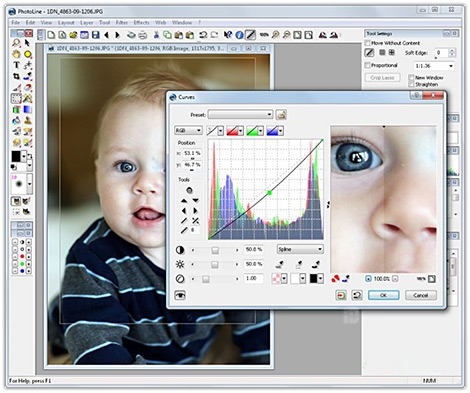
Task: Toggle preview eye button in Curves
Action: [x=180, y=295]
